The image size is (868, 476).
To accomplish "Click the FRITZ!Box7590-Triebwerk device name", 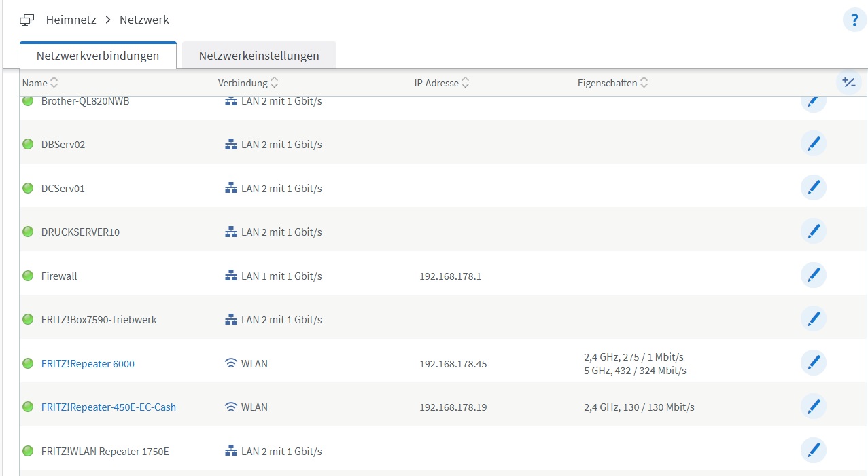I will (99, 320).
